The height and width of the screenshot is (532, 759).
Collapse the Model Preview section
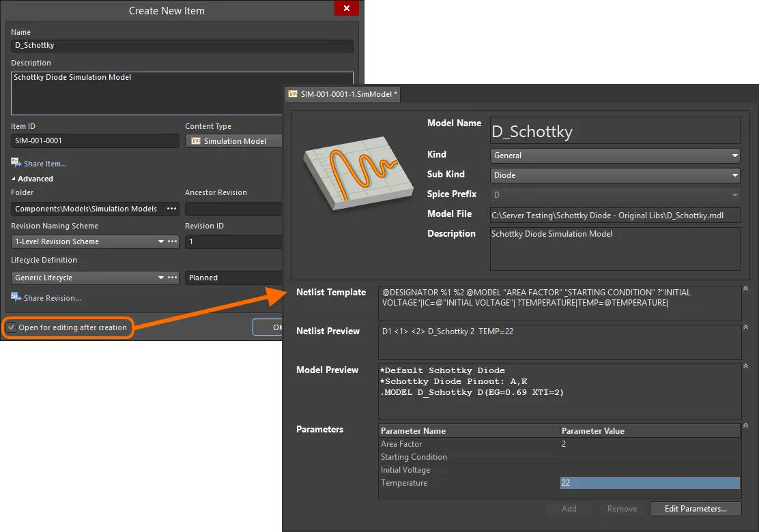[745, 366]
